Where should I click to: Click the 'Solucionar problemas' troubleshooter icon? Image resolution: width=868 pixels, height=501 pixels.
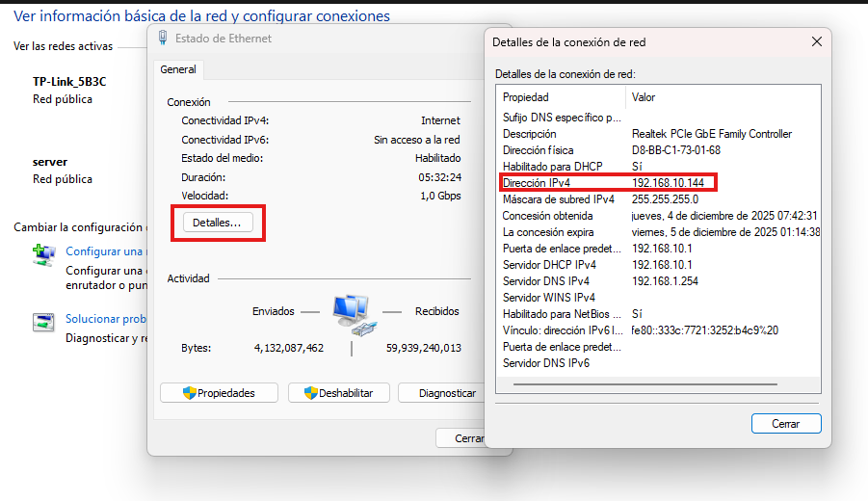tap(43, 323)
